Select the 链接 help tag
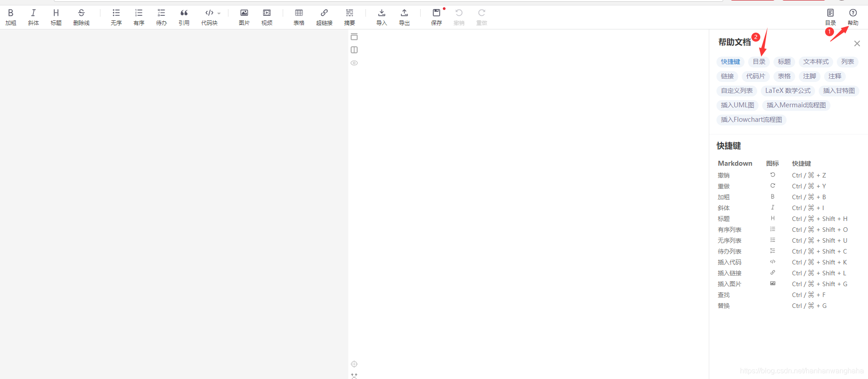The height and width of the screenshot is (379, 868). pos(727,76)
